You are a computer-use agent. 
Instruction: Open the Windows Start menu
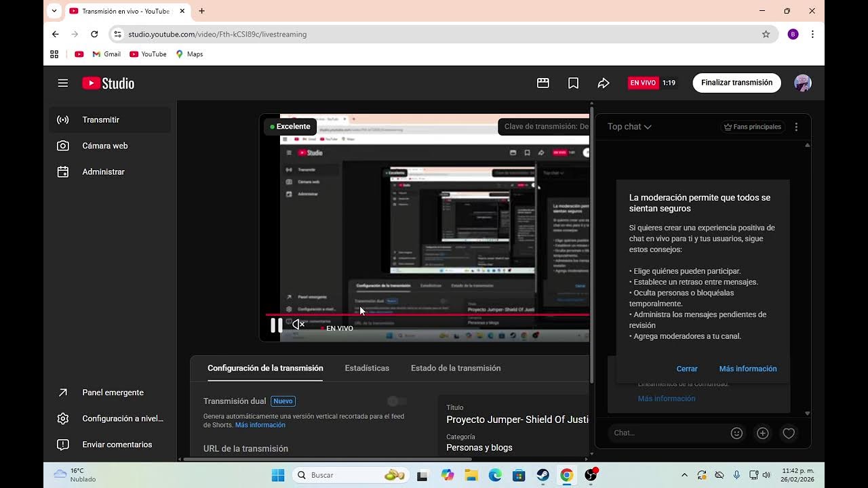pos(278,475)
